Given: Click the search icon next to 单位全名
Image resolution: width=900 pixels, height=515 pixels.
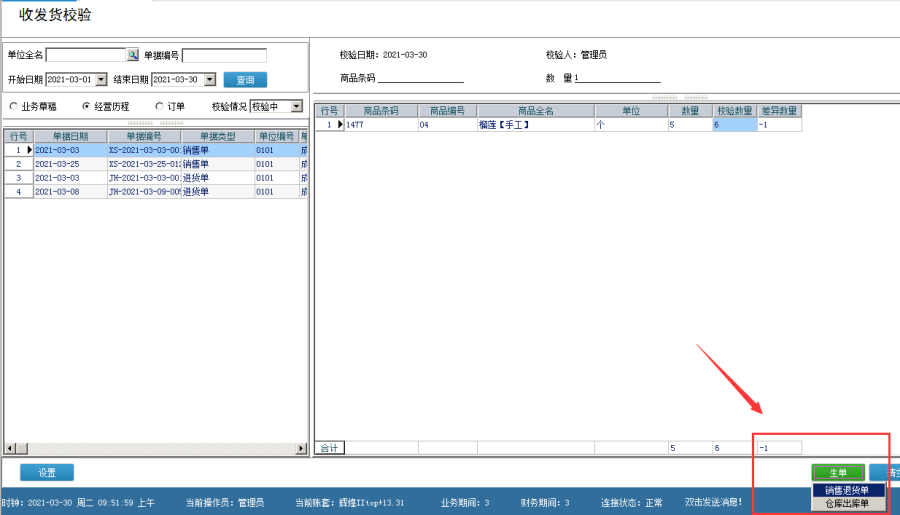Looking at the screenshot, I should coord(133,56).
